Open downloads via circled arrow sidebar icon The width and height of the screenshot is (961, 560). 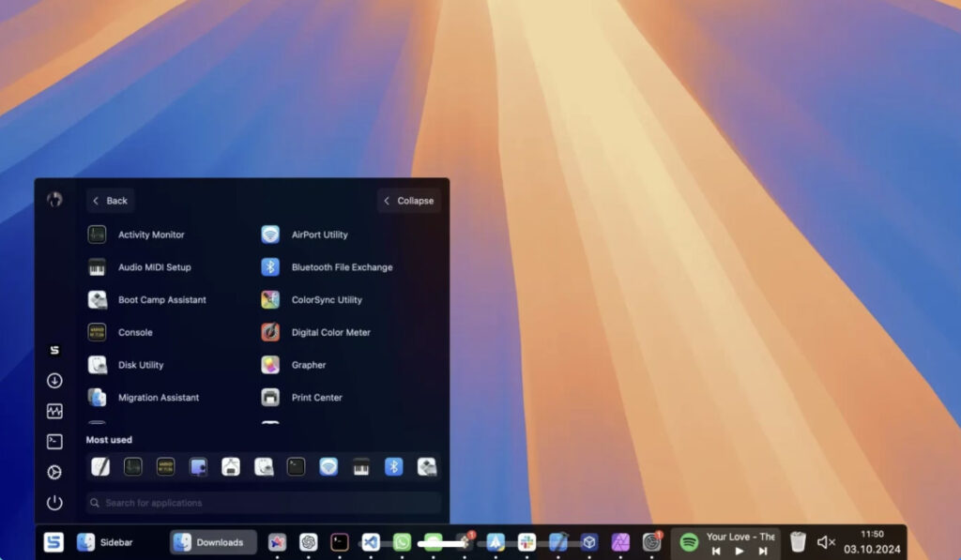coord(54,381)
